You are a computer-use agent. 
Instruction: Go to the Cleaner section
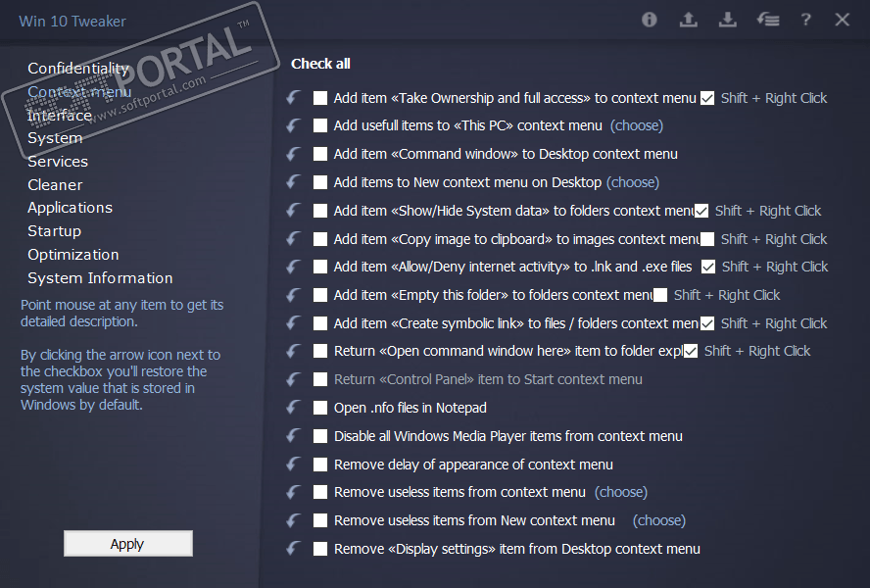pos(55,185)
